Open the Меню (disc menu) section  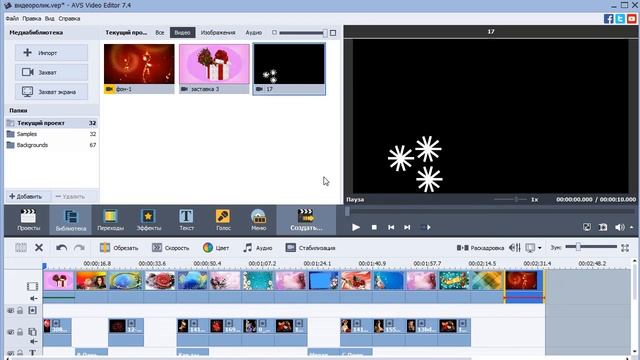[x=258, y=220]
